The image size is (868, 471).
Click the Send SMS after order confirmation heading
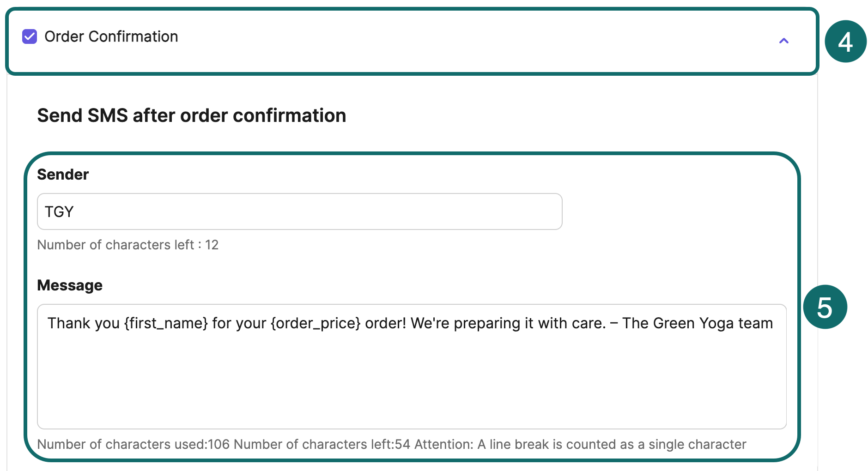[191, 115]
